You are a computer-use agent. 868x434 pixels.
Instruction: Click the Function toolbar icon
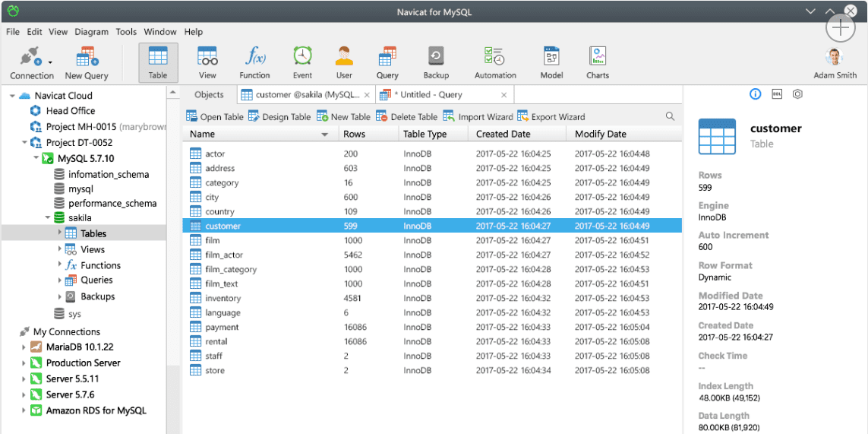point(254,57)
